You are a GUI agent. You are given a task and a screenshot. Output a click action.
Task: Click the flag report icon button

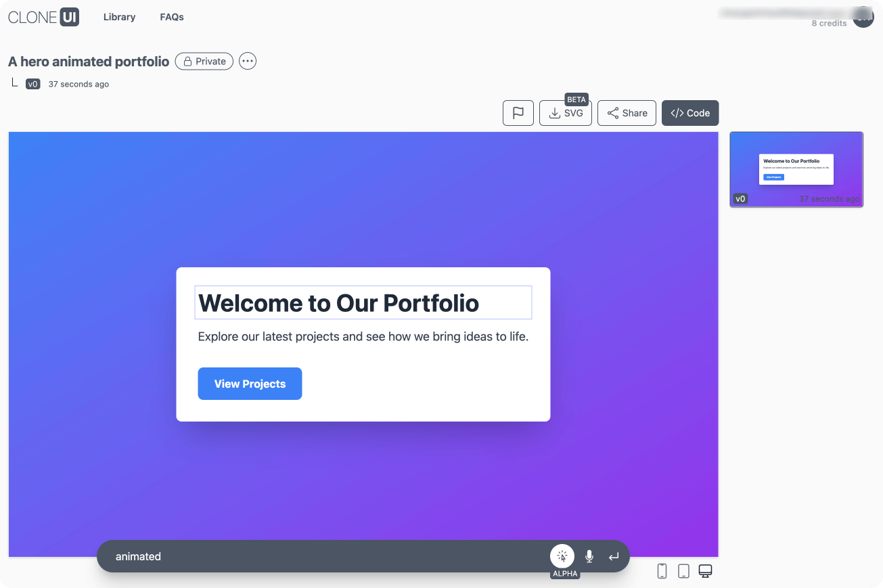coord(518,113)
